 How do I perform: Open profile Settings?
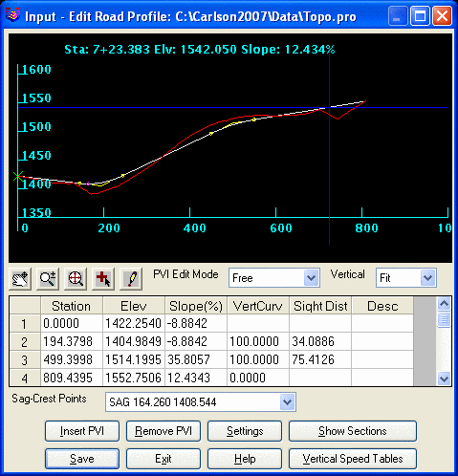tap(245, 431)
